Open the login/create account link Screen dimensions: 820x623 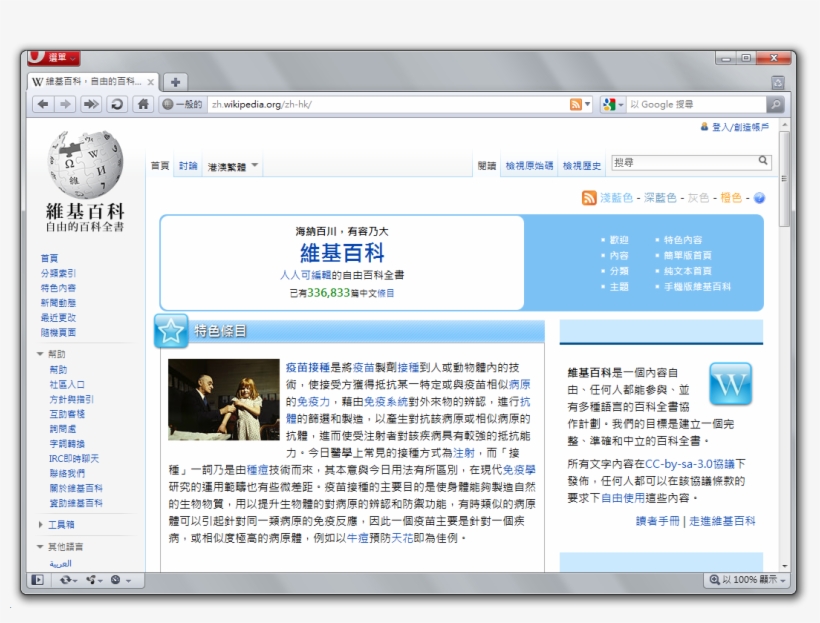pyautogui.click(x=740, y=127)
